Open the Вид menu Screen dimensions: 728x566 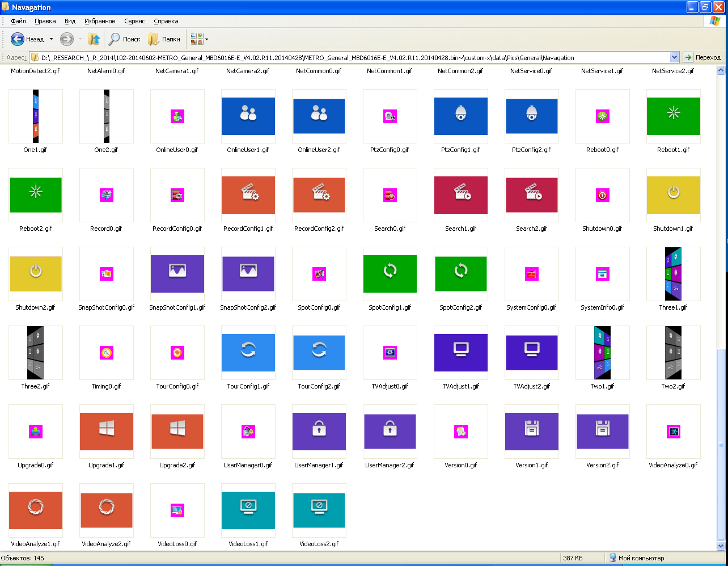click(x=70, y=21)
